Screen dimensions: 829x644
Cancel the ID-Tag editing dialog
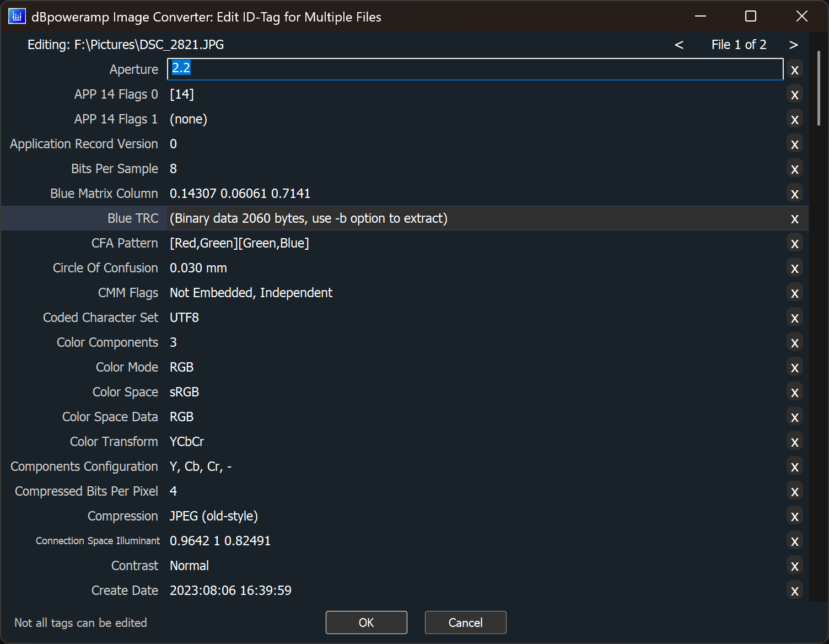[465, 622]
